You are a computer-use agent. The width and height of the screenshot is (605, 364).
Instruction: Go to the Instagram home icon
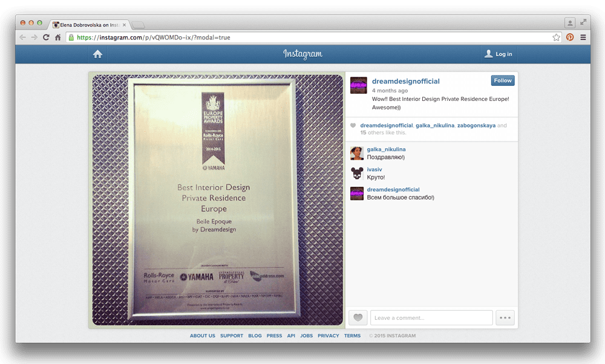click(x=97, y=54)
